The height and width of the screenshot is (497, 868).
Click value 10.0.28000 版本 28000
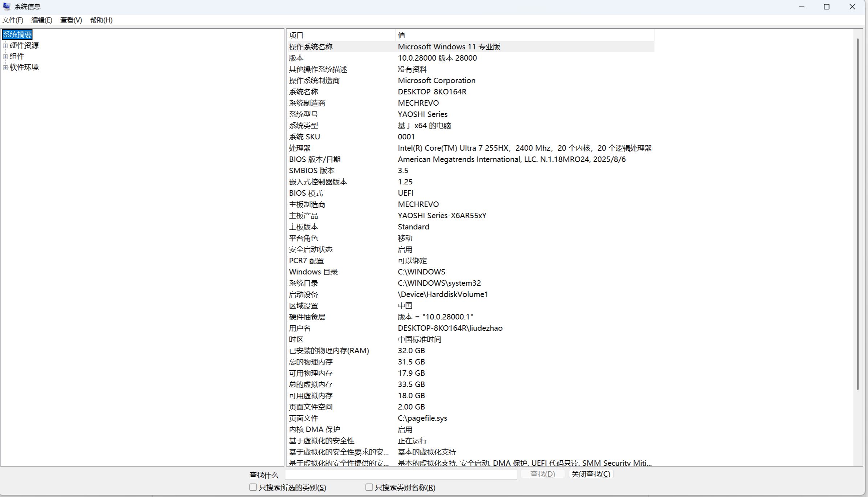point(437,58)
